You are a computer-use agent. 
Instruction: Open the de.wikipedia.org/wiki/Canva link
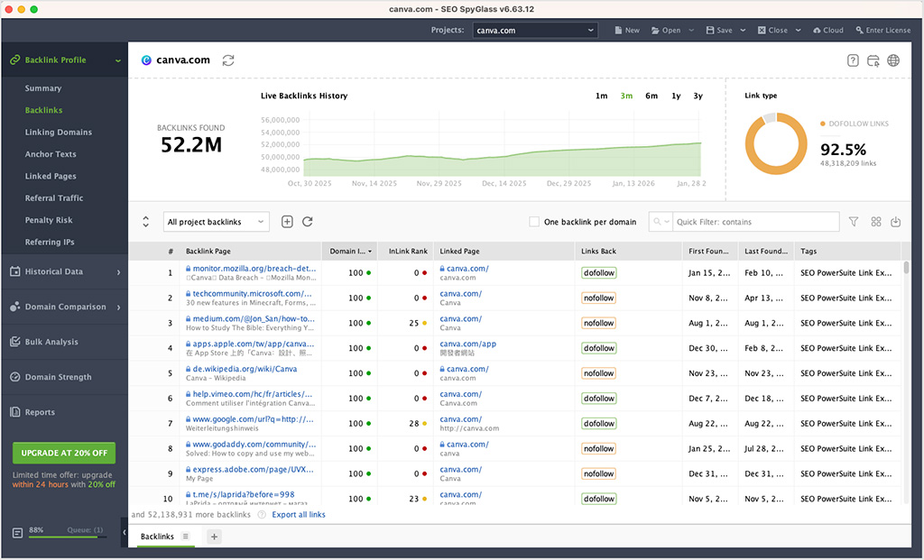[245, 369]
